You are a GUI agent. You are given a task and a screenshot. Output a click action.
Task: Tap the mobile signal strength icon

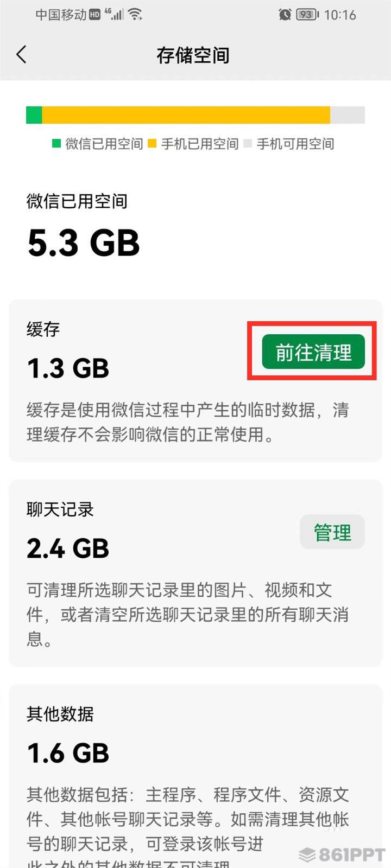pyautogui.click(x=115, y=15)
